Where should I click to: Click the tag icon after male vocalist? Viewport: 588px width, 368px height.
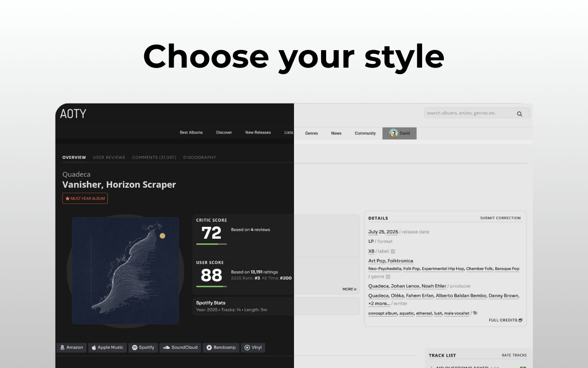point(475,313)
